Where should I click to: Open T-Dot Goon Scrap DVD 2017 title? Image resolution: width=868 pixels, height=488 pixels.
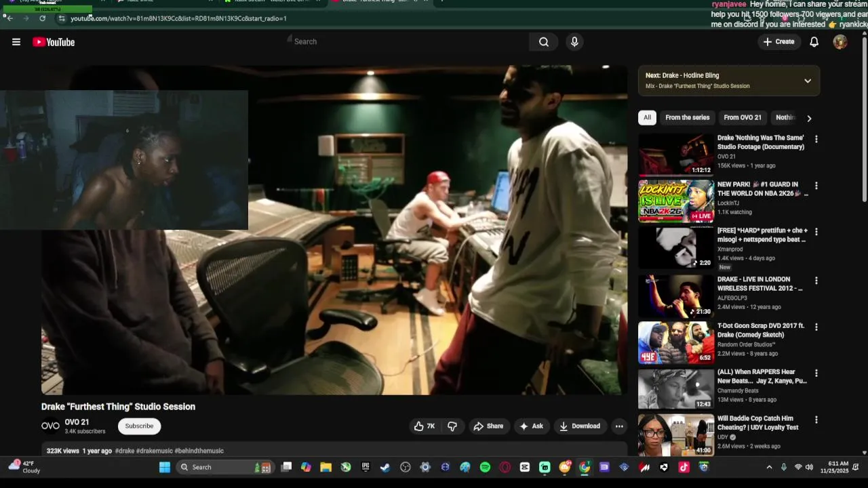tap(761, 330)
